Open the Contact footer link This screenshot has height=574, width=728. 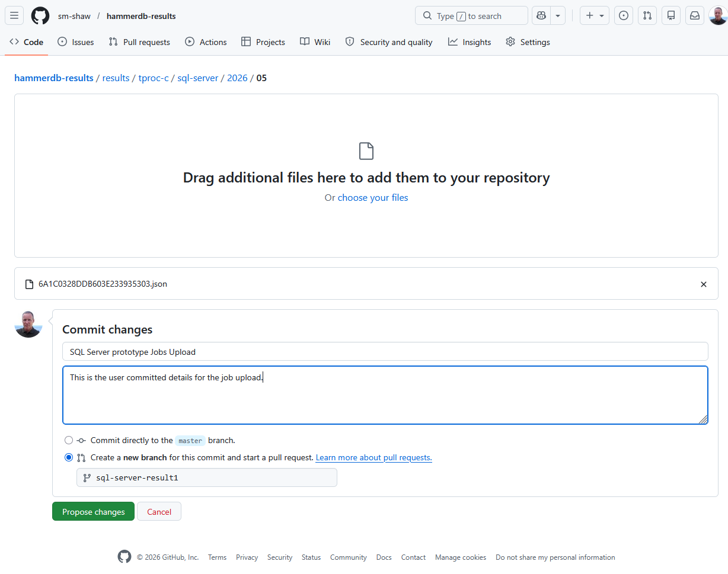[x=413, y=557]
